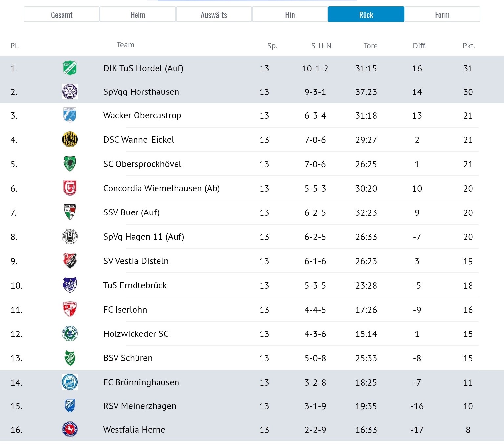Open the SV Vestia Disteln team page
The height and width of the screenshot is (444, 504).
click(136, 261)
